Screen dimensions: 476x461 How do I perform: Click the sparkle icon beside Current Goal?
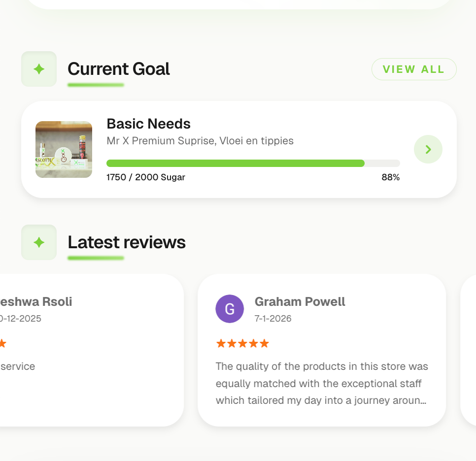click(39, 69)
